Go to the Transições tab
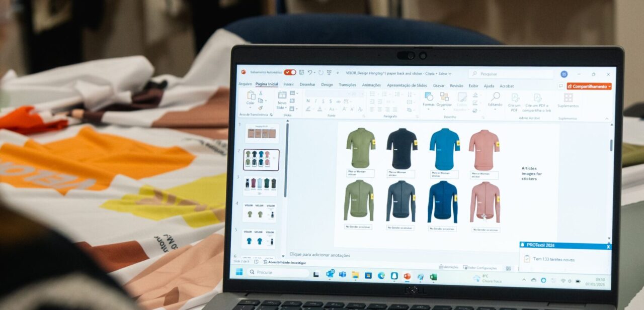The width and height of the screenshot is (644, 310). coord(348,85)
